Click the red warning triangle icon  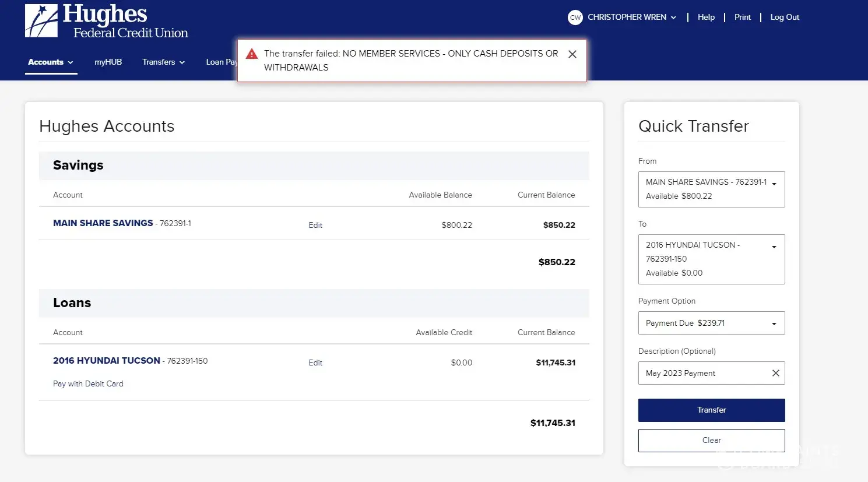coord(252,54)
